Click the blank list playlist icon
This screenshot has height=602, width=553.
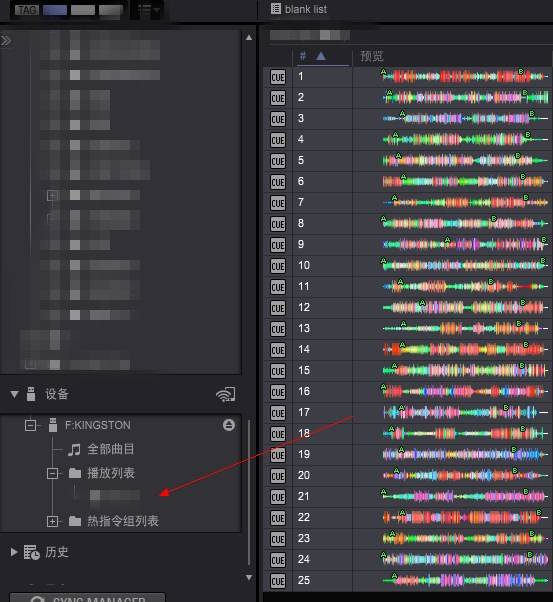pyautogui.click(x=275, y=8)
